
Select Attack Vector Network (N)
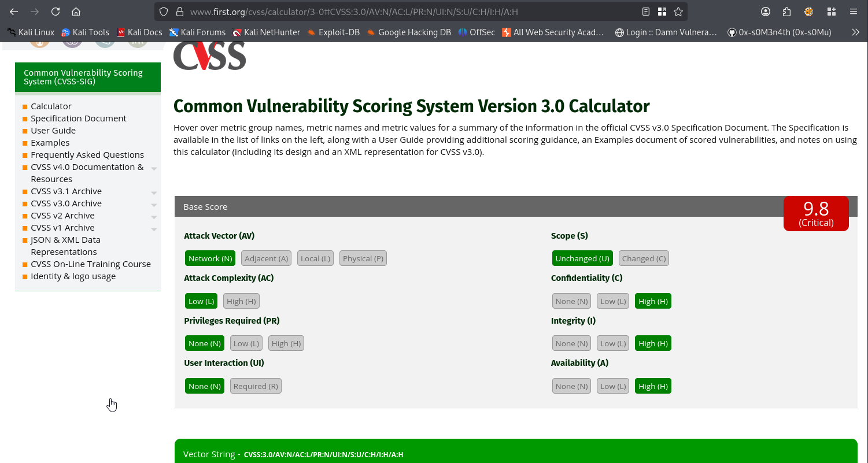210,258
